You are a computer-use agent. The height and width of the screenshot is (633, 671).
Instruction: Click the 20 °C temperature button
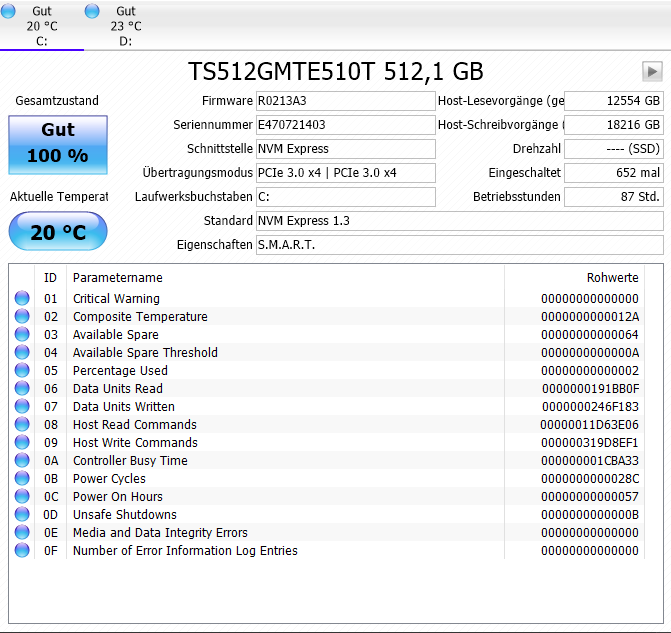(58, 231)
